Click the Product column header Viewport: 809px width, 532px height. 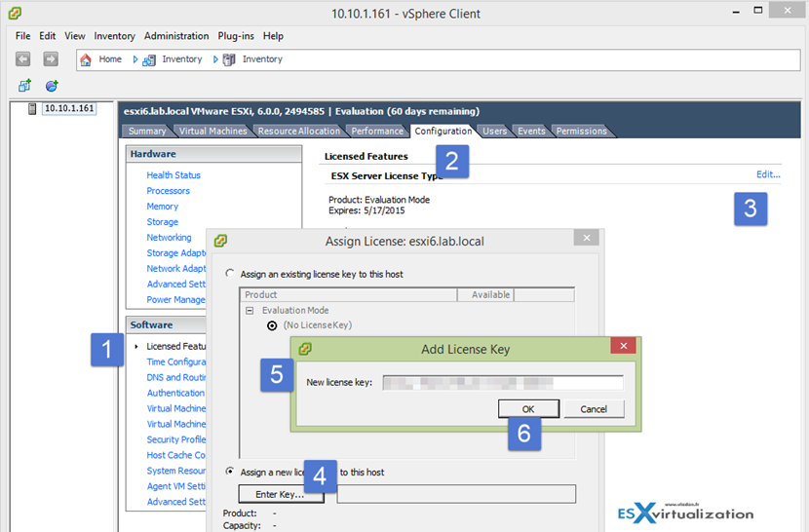[x=349, y=294]
